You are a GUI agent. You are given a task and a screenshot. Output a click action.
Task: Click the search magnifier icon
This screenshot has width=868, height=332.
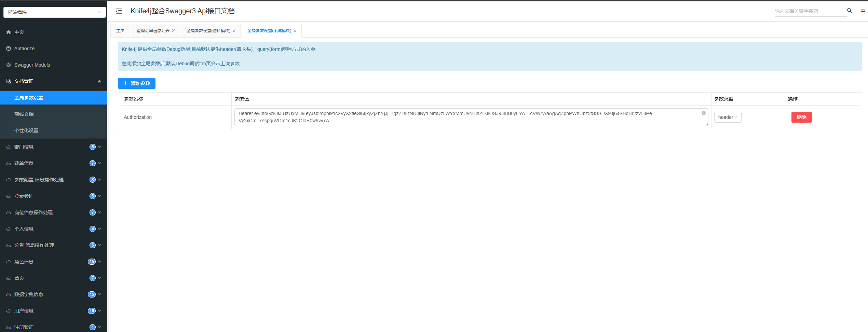[x=849, y=11]
